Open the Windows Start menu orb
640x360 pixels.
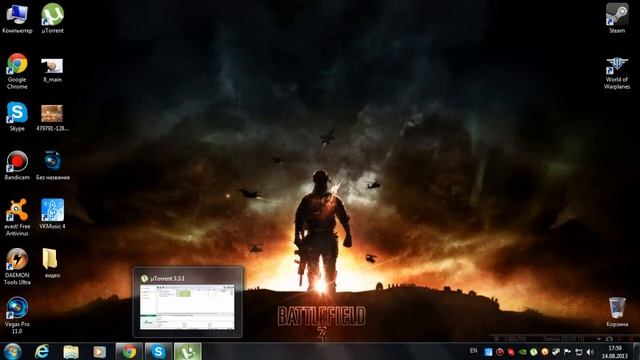coord(12,351)
